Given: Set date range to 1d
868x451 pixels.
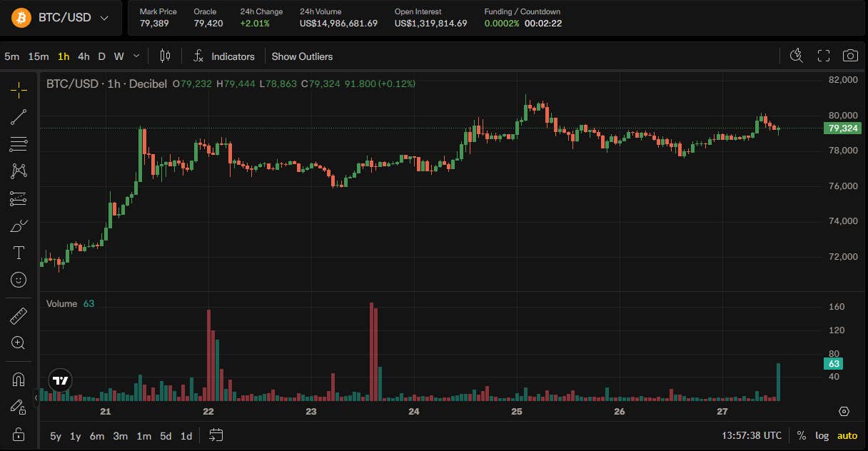Looking at the screenshot, I should (x=186, y=435).
